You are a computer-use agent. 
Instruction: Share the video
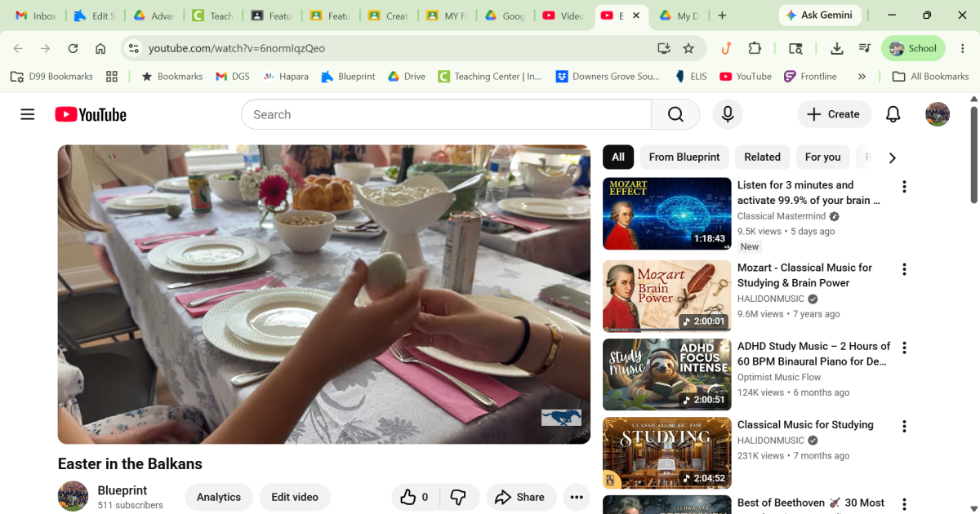pyautogui.click(x=521, y=497)
